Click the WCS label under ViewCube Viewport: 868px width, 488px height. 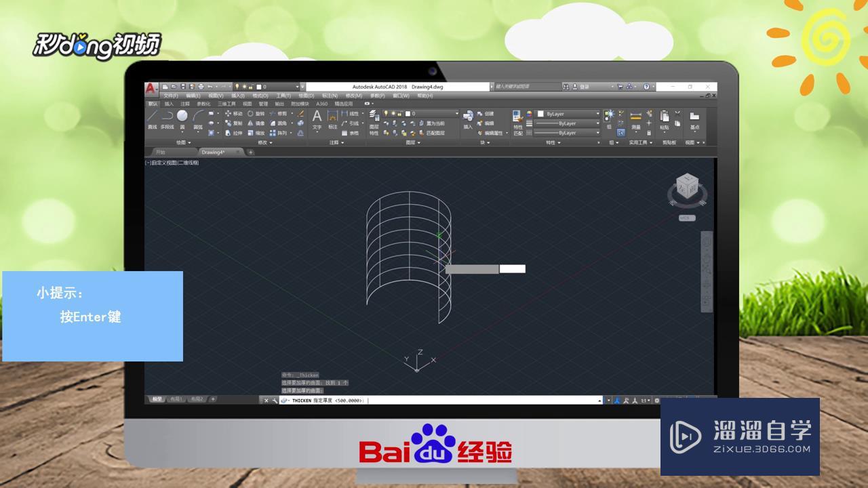(687, 218)
